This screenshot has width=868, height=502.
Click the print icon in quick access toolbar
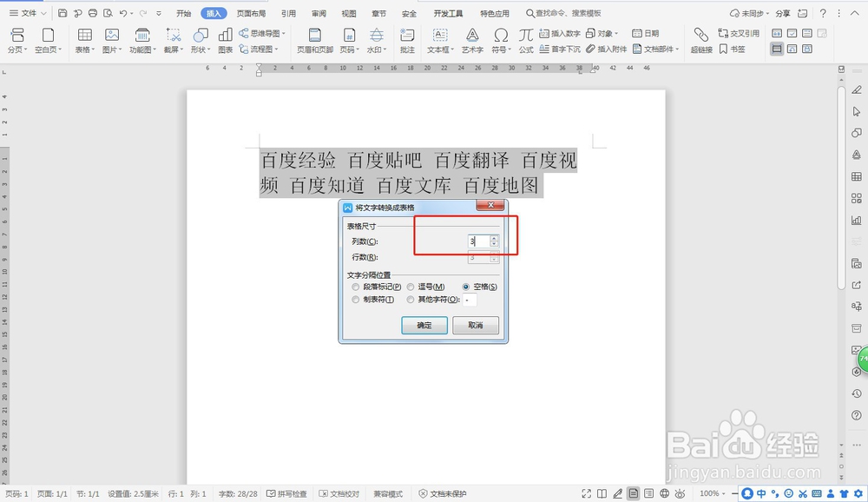pos(93,13)
